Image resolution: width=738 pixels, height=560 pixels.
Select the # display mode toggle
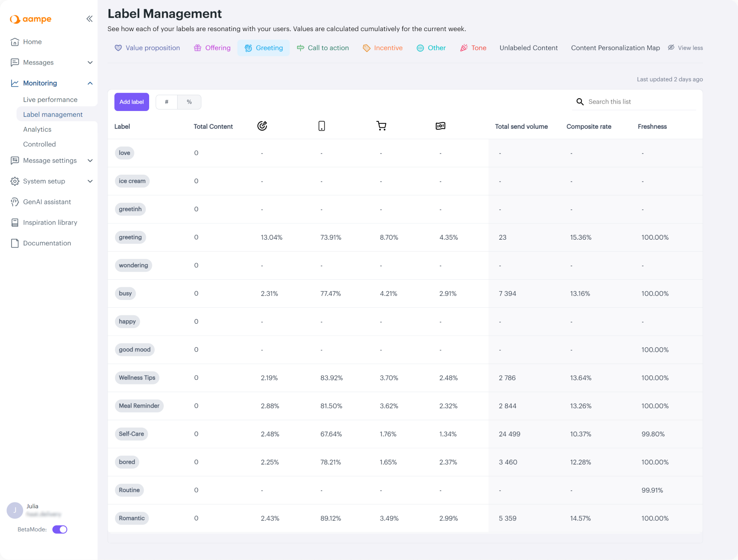pyautogui.click(x=166, y=102)
